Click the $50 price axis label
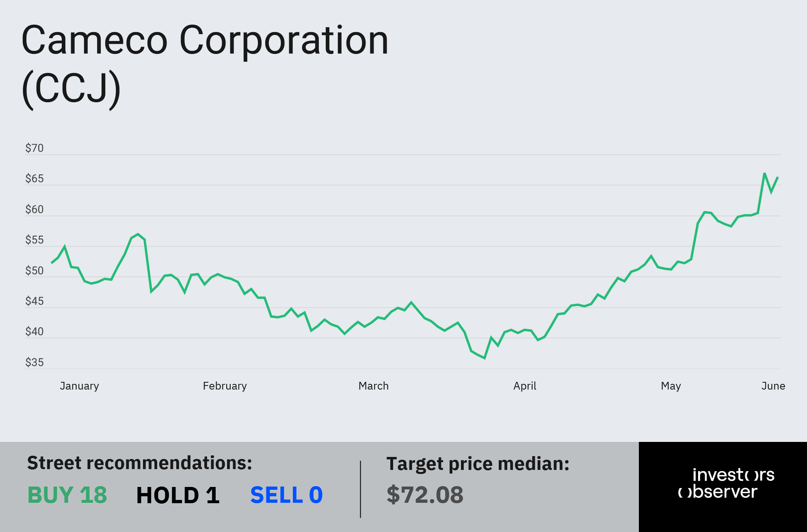807x532 pixels. click(35, 271)
